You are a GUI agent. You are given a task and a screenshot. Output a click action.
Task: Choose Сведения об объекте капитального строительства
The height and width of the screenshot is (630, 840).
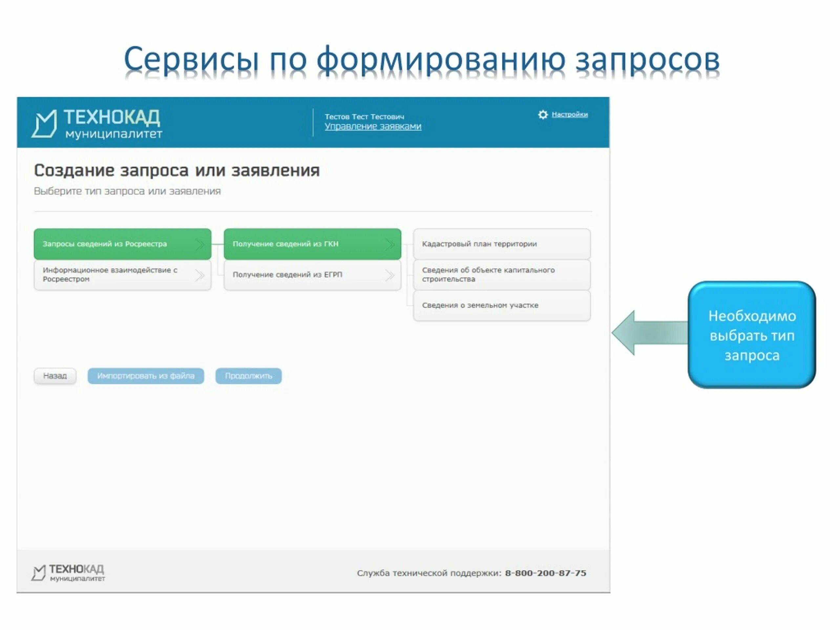point(502,275)
